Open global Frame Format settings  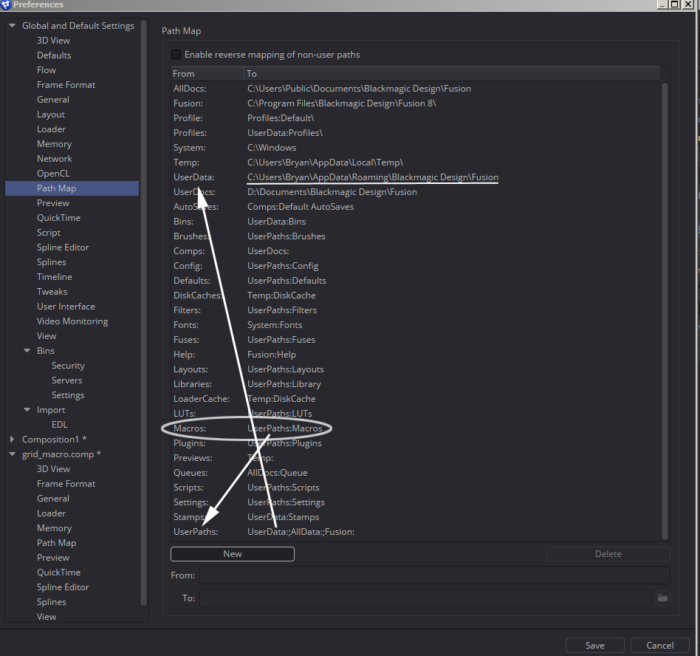click(x=66, y=85)
